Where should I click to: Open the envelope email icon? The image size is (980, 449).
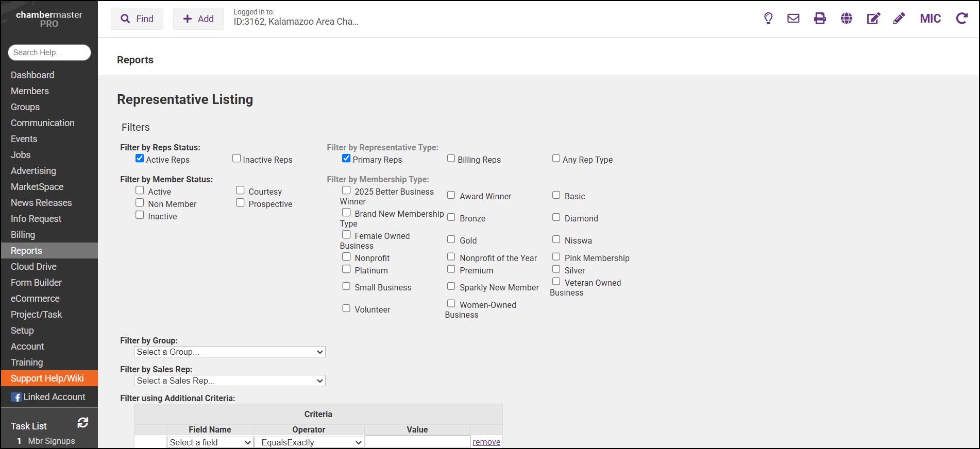click(793, 19)
